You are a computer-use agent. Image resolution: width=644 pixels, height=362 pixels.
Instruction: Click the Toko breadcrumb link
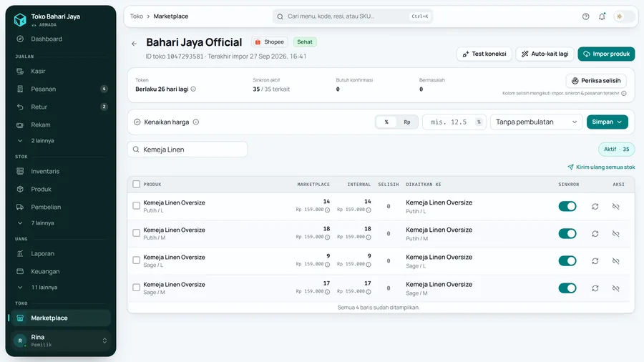coord(137,16)
